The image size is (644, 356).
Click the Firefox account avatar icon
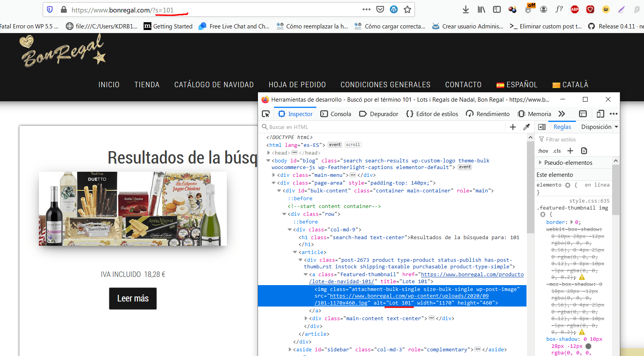(544, 10)
